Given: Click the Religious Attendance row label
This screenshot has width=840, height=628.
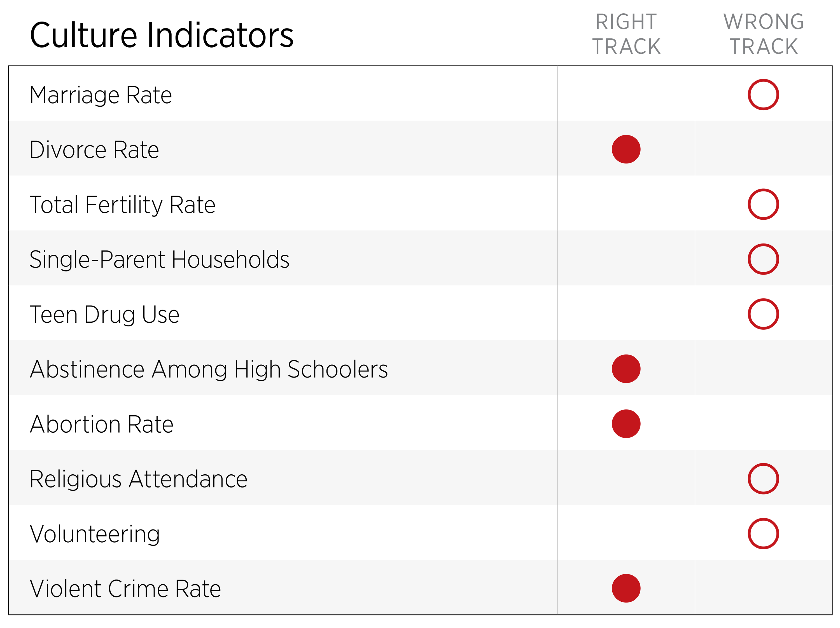Looking at the screenshot, I should click(138, 479).
